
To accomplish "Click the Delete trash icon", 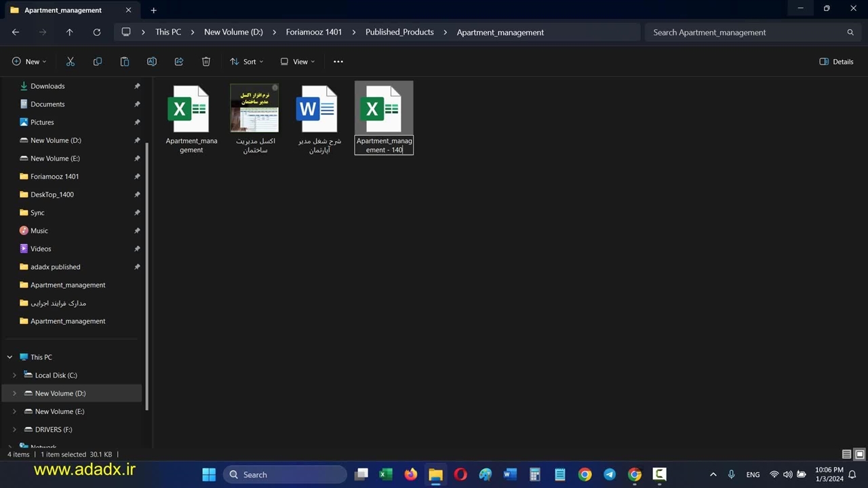I will click(x=206, y=62).
